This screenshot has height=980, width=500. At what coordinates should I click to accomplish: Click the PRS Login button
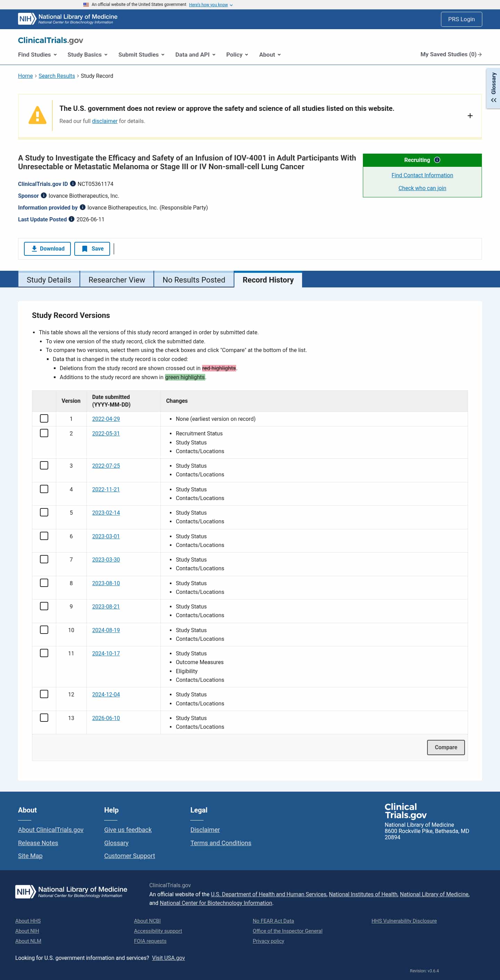click(x=461, y=19)
